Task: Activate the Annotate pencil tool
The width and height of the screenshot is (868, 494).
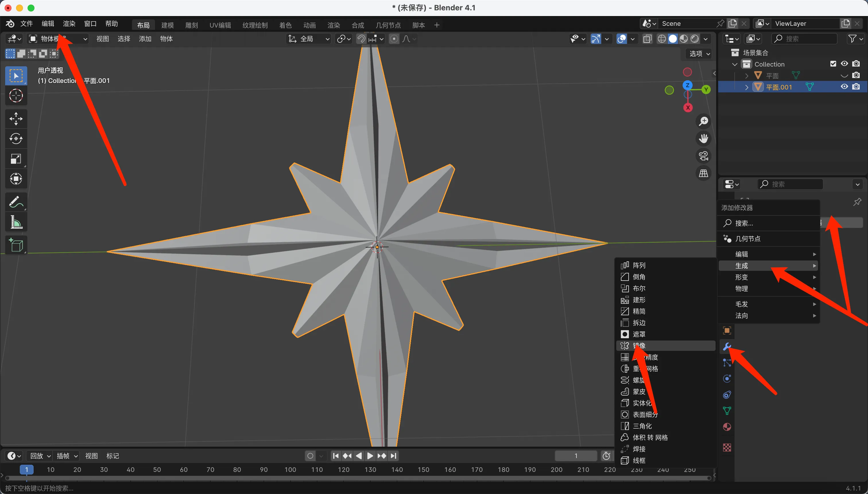Action: 16,202
